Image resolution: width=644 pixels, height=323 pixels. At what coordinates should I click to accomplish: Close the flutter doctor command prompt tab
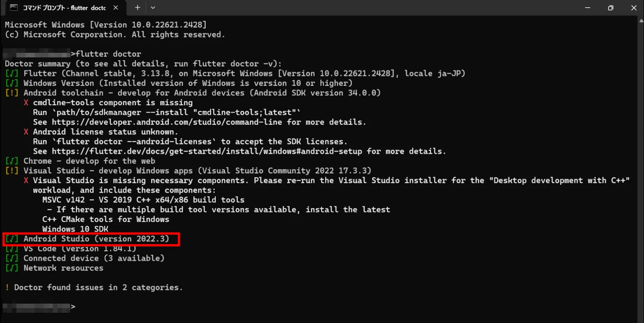coord(116,8)
